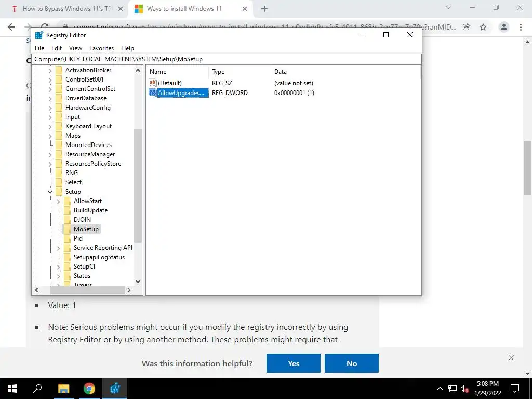This screenshot has height=399, width=532.
Task: Click the network tray icon
Action: tap(453, 389)
